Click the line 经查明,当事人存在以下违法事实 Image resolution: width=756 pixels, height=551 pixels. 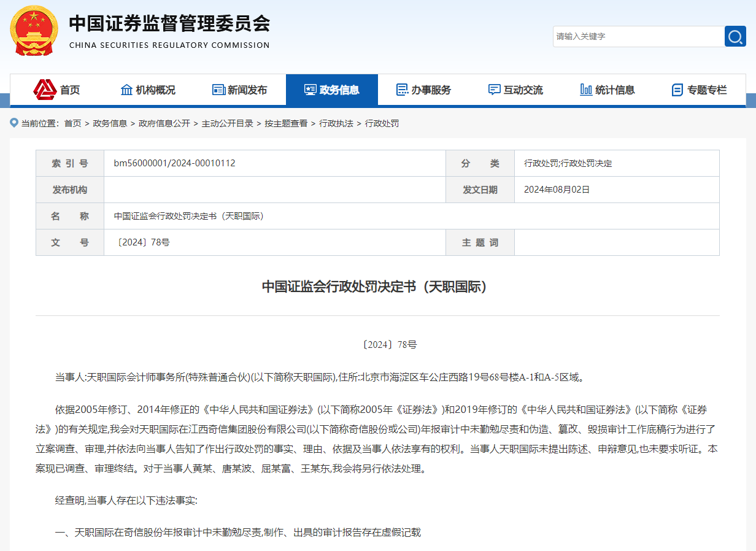(126, 501)
